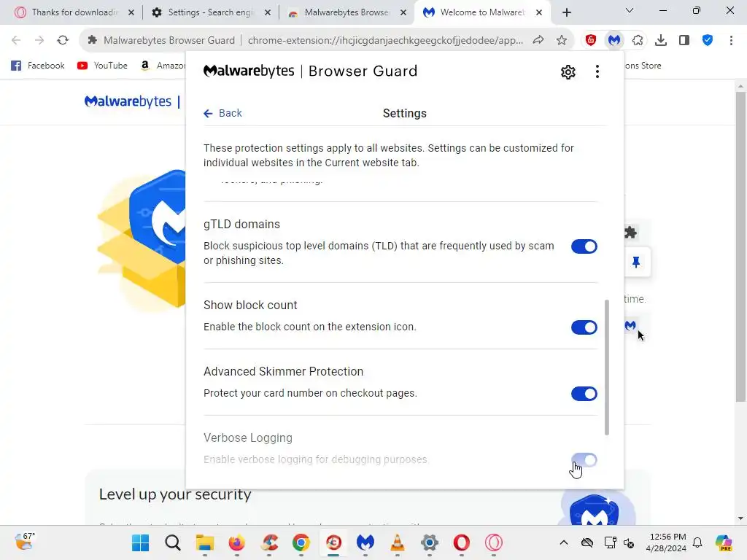Viewport: 747px width, 560px height.
Task: Open Chrome downloads icon
Action: click(661, 41)
